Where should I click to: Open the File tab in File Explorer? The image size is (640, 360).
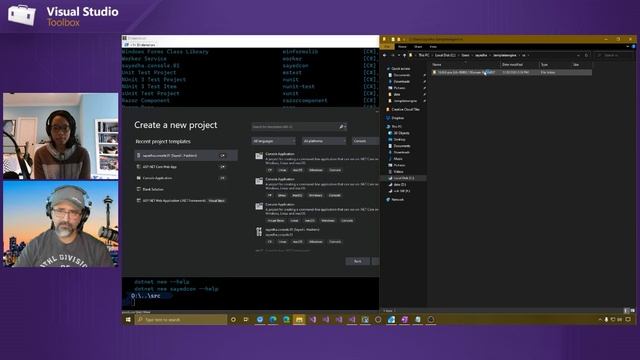[387, 47]
